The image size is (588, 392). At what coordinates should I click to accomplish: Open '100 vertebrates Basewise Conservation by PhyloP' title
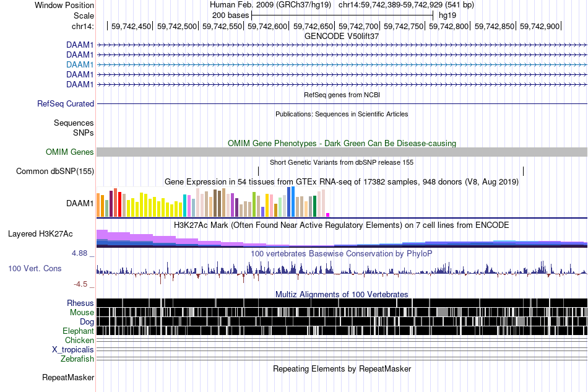click(x=342, y=253)
